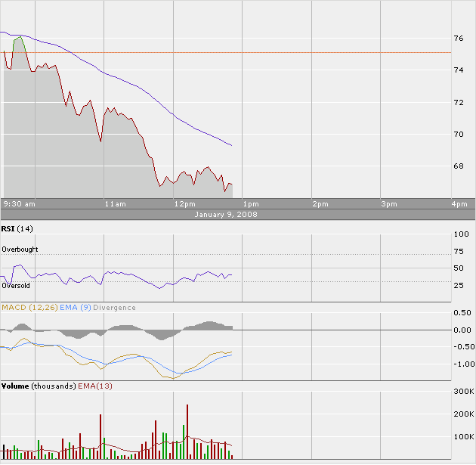Click the January 9, 2008 date bar
Image resolution: width=476 pixels, height=465 pixels.
(236, 214)
